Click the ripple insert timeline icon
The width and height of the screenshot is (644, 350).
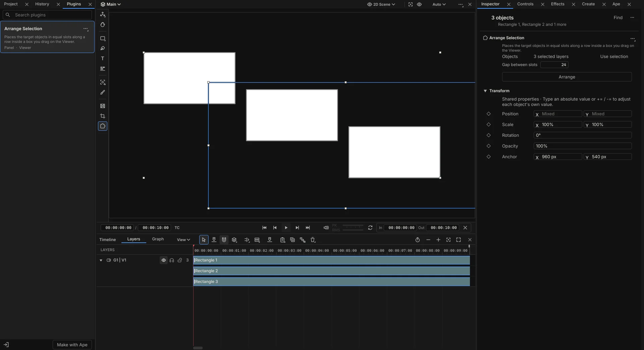click(247, 240)
